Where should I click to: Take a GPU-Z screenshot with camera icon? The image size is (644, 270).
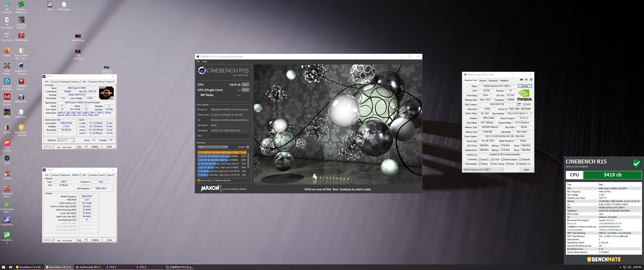[522, 80]
